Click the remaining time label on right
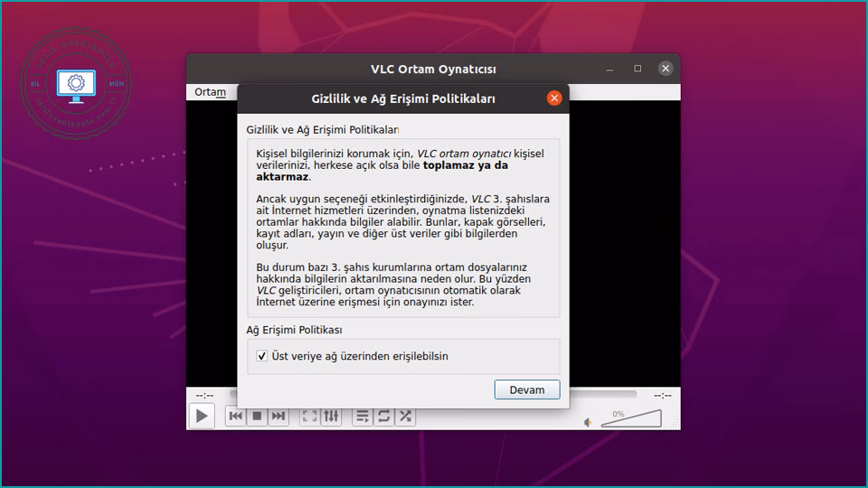Screen dimensions: 868x488 coord(663,395)
